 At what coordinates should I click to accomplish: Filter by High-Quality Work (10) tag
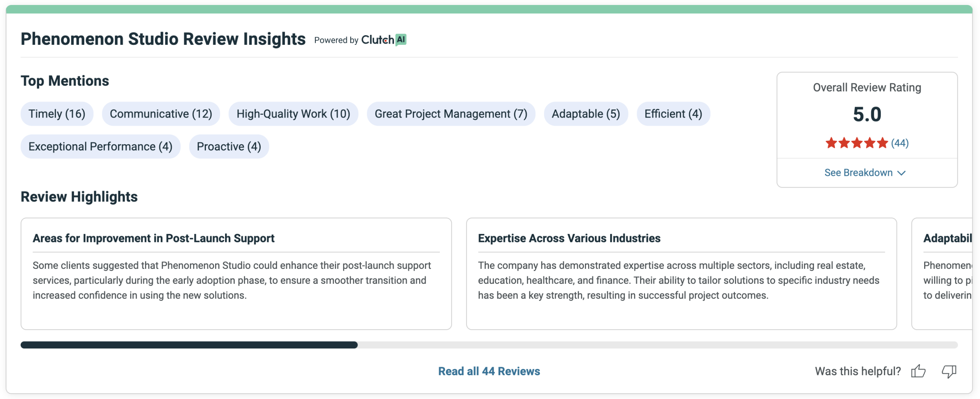[293, 114]
